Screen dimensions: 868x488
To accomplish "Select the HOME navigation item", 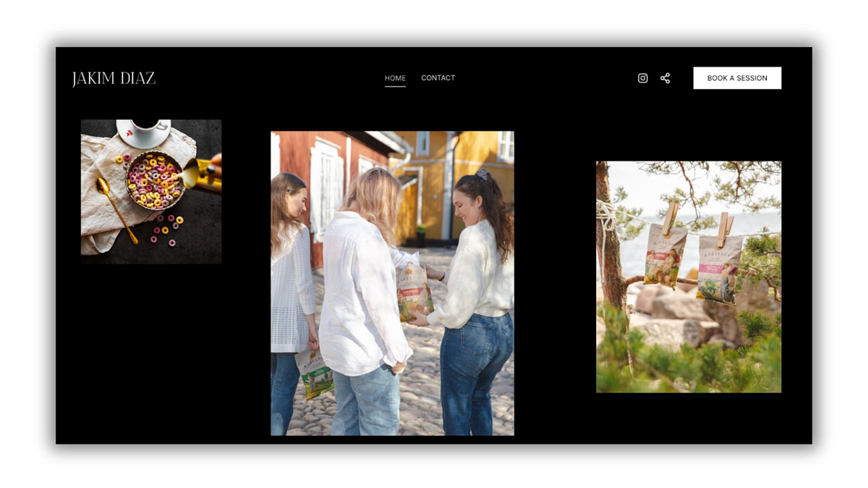I will [395, 77].
